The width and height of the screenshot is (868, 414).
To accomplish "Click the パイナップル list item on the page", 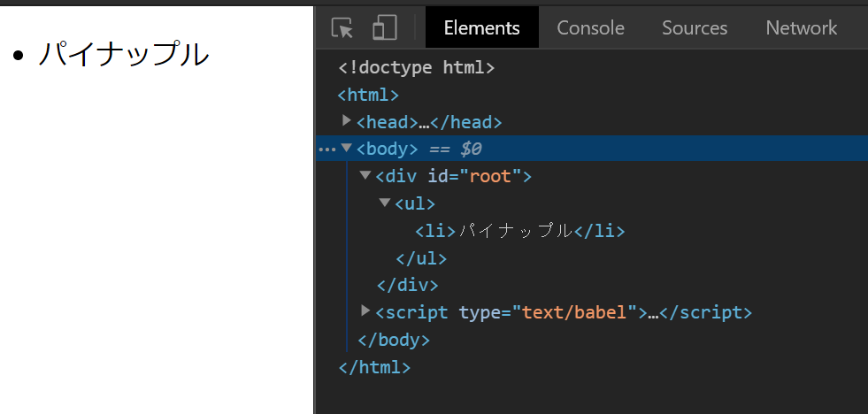I will click(124, 54).
